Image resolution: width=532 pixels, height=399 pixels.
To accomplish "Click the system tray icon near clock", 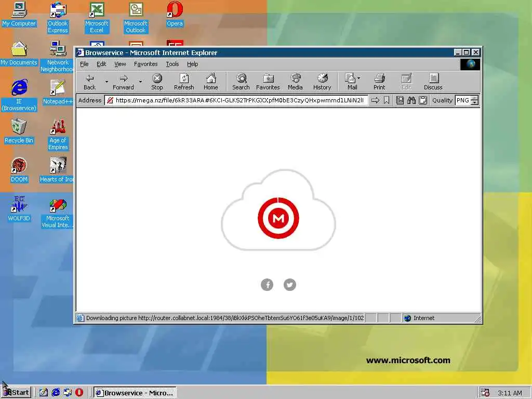I will [x=485, y=393].
